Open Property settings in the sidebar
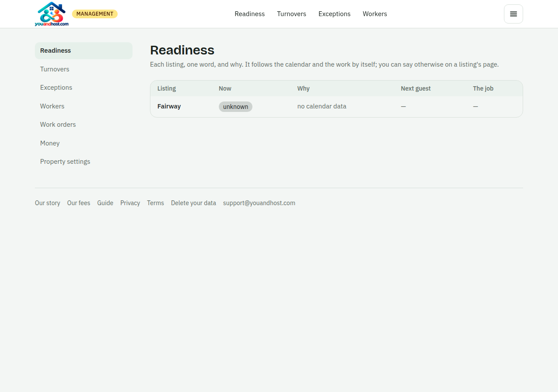This screenshot has width=558, height=392. click(84, 162)
